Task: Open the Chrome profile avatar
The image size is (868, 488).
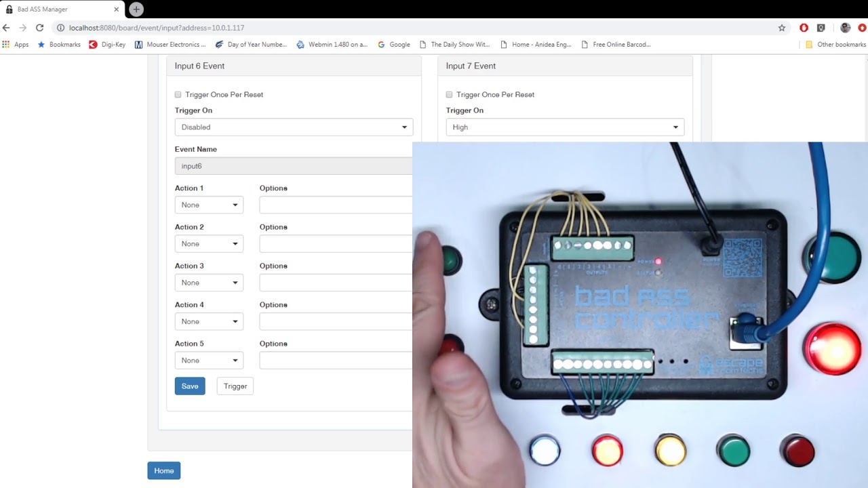Action: (x=845, y=28)
